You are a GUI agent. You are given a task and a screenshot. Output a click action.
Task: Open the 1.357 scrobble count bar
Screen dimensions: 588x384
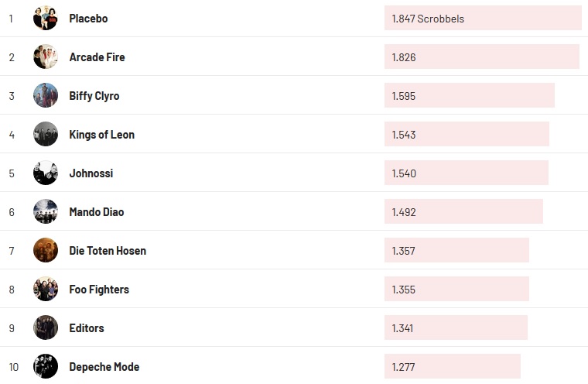[x=456, y=251]
